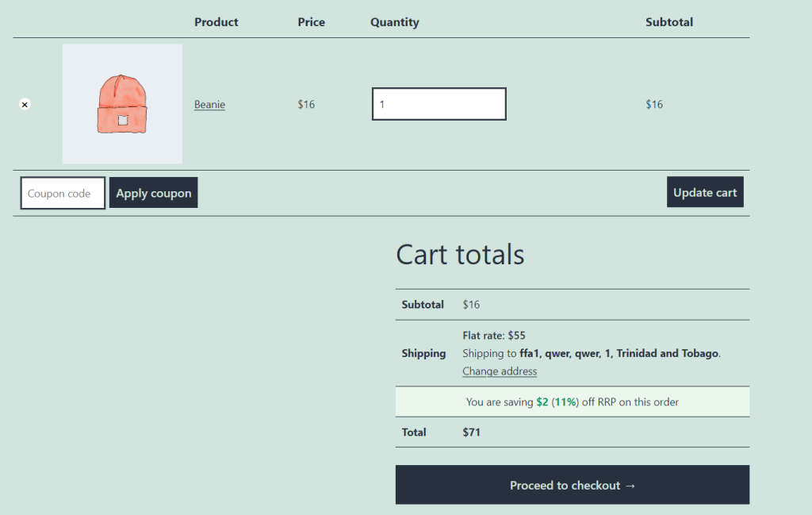This screenshot has height=515, width=812.
Task: Click the $71 total amount
Action: coord(471,432)
